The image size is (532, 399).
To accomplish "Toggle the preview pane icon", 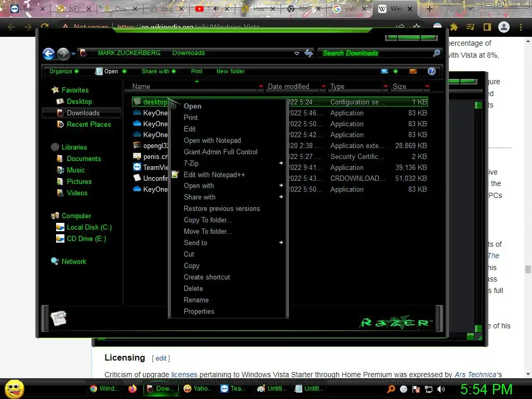I will pos(413,71).
